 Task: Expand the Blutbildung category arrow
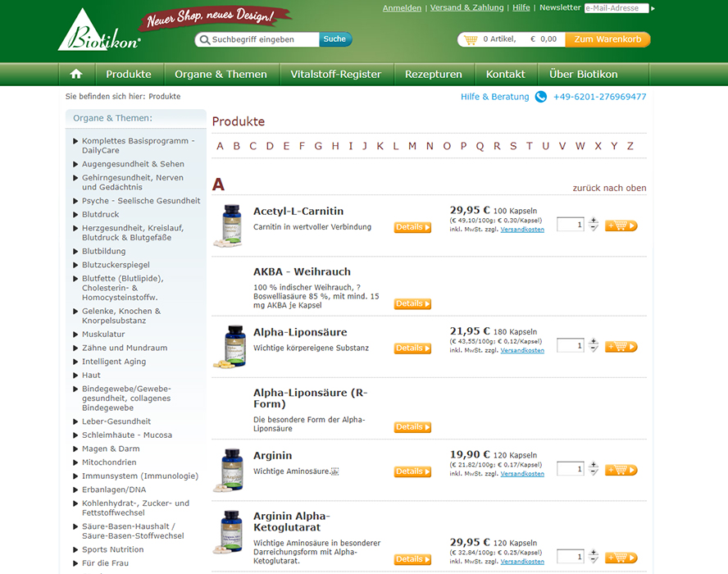[x=75, y=251]
